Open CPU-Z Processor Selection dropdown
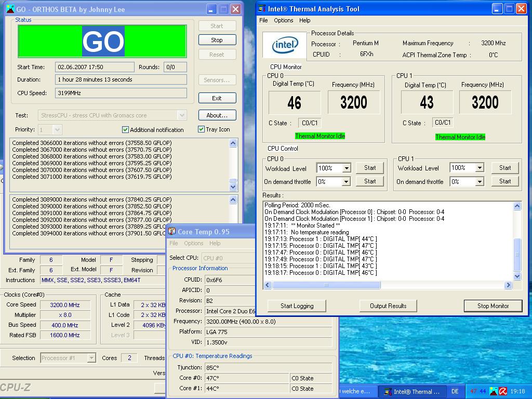Screen dimensions: 532x399 [x=91, y=358]
